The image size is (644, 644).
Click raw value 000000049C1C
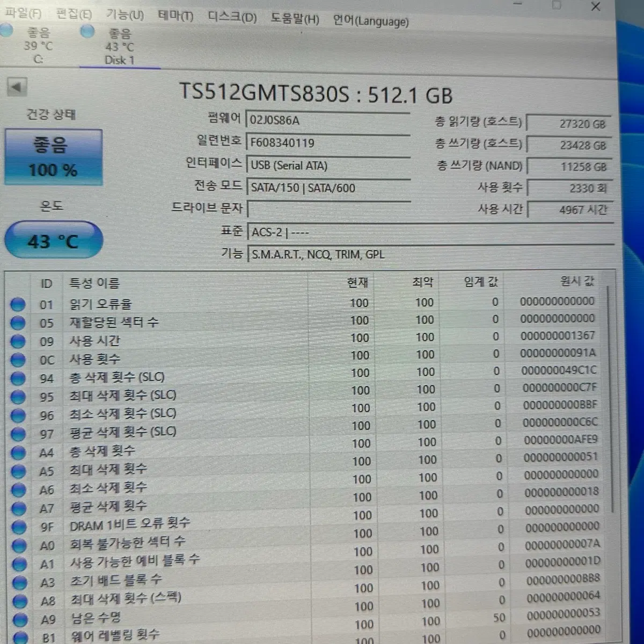pyautogui.click(x=559, y=370)
